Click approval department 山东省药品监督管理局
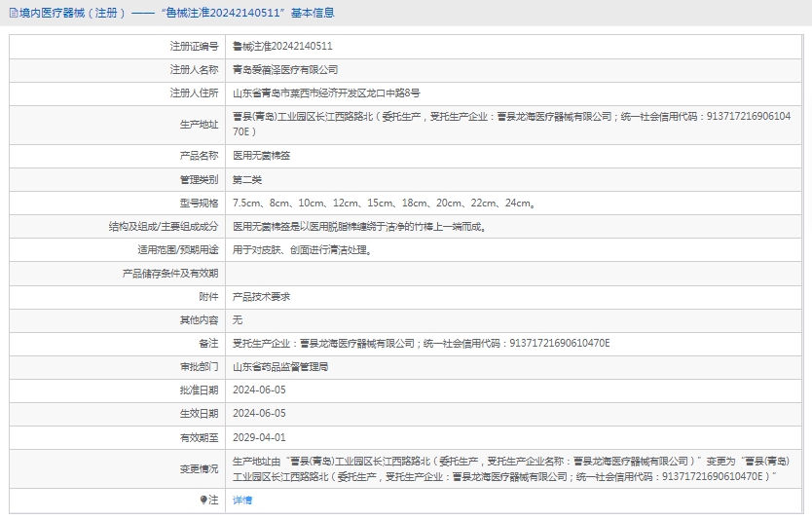812x520 pixels. (280, 367)
